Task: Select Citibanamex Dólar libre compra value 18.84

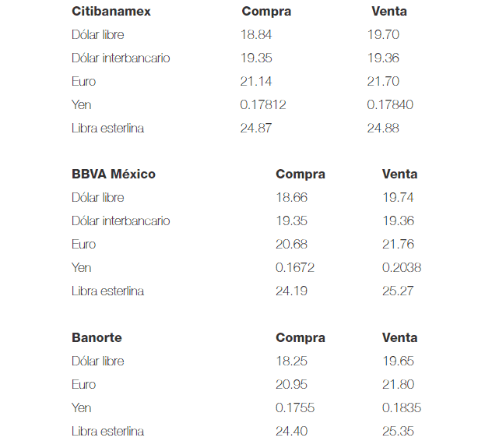Action: [255, 35]
